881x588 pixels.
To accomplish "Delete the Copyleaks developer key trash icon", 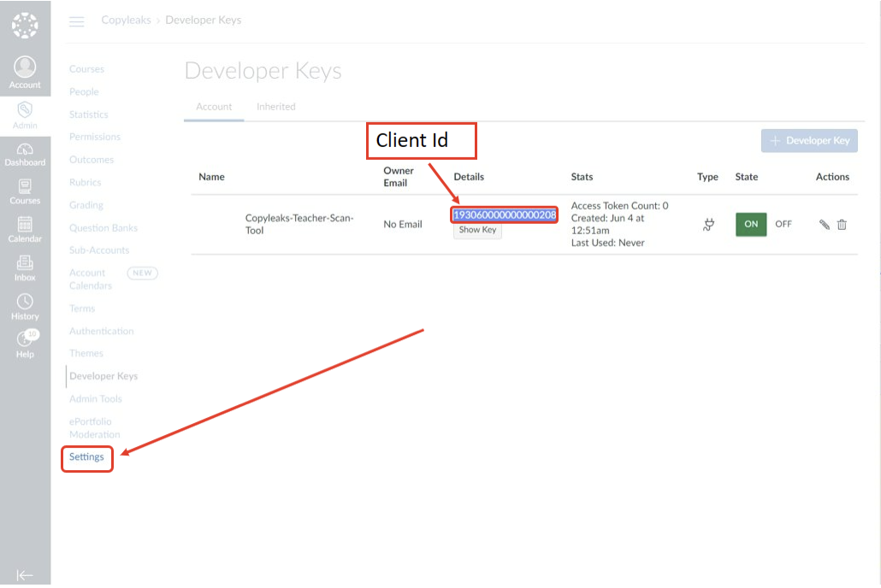I will pyautogui.click(x=842, y=225).
